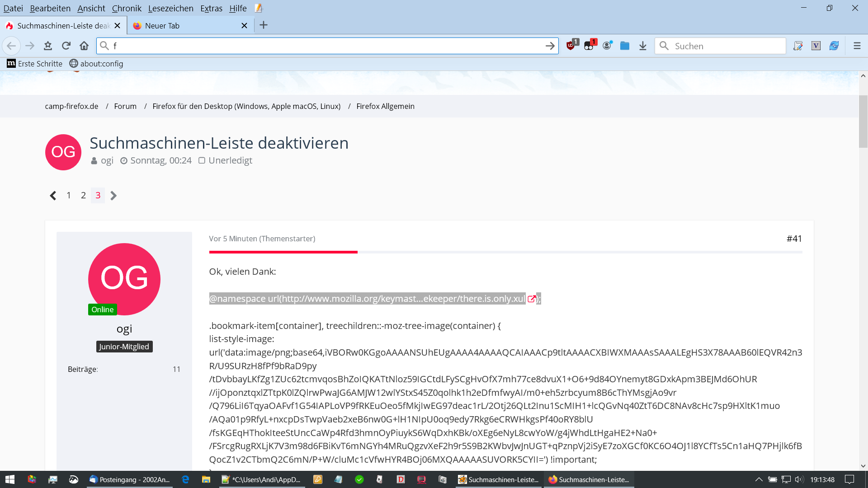
Task: Go to the Firefox home page
Action: (84, 46)
